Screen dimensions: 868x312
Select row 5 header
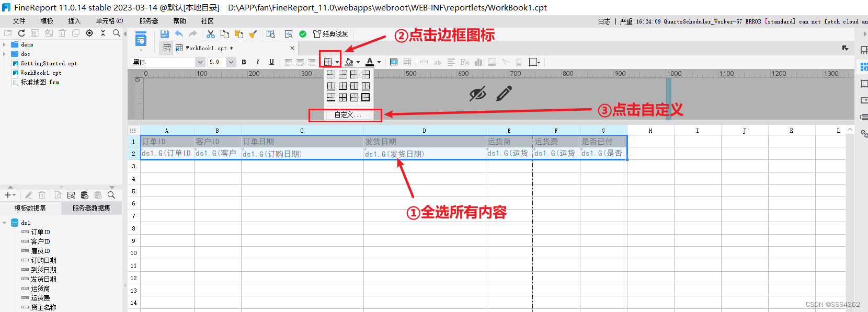[134, 191]
